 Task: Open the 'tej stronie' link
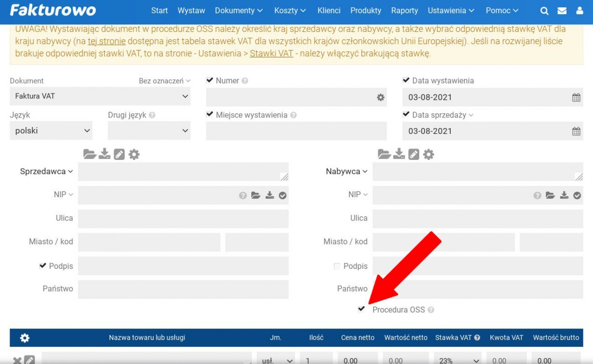(106, 41)
